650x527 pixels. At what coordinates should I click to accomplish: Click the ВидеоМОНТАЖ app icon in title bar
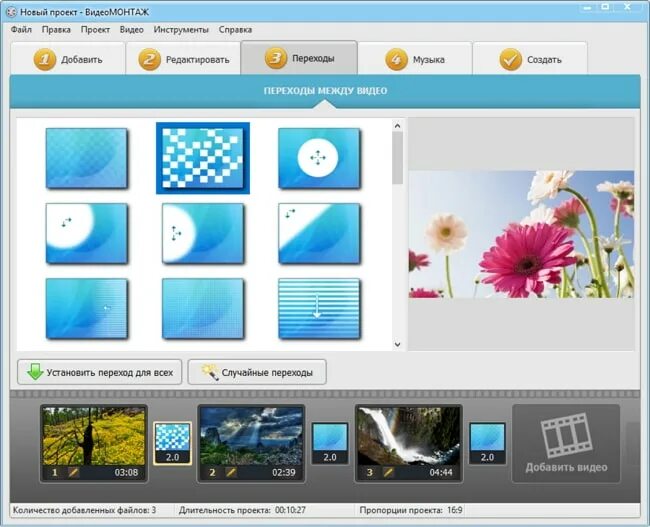12,12
